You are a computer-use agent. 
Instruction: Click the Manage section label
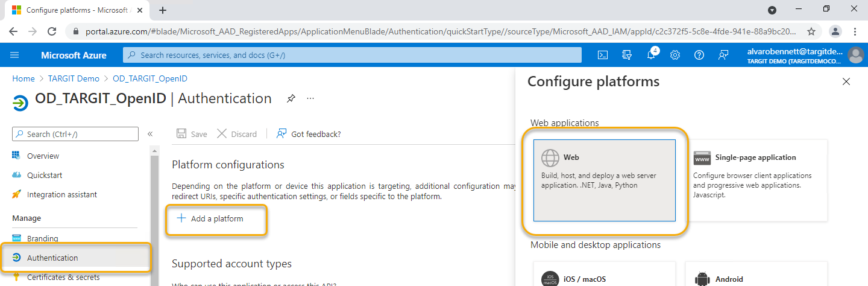point(27,218)
